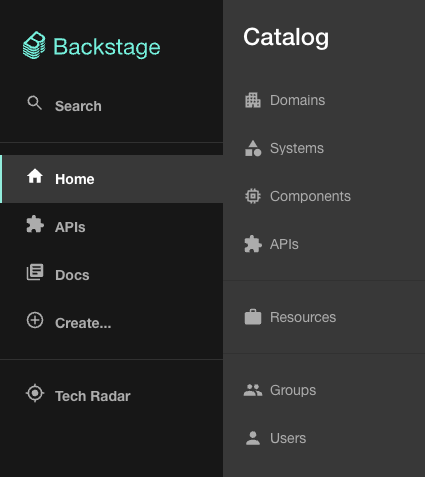Open Components in the Catalog submenu
This screenshot has height=477, width=425.
(324, 196)
